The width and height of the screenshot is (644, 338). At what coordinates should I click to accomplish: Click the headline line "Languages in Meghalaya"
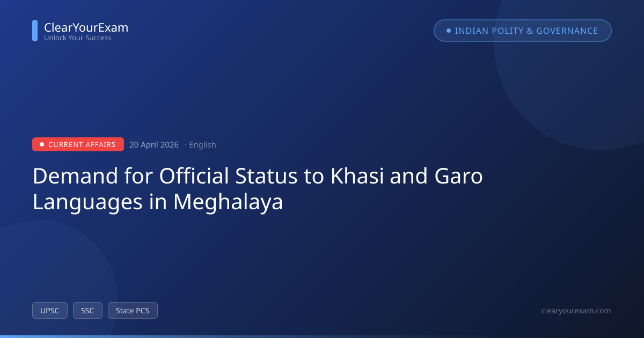[x=158, y=203]
